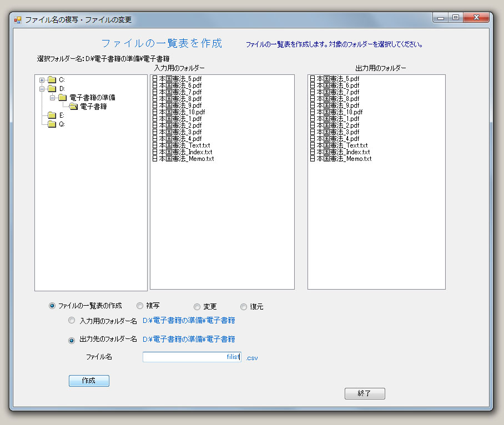Click the E: drive folder icon

pos(52,115)
